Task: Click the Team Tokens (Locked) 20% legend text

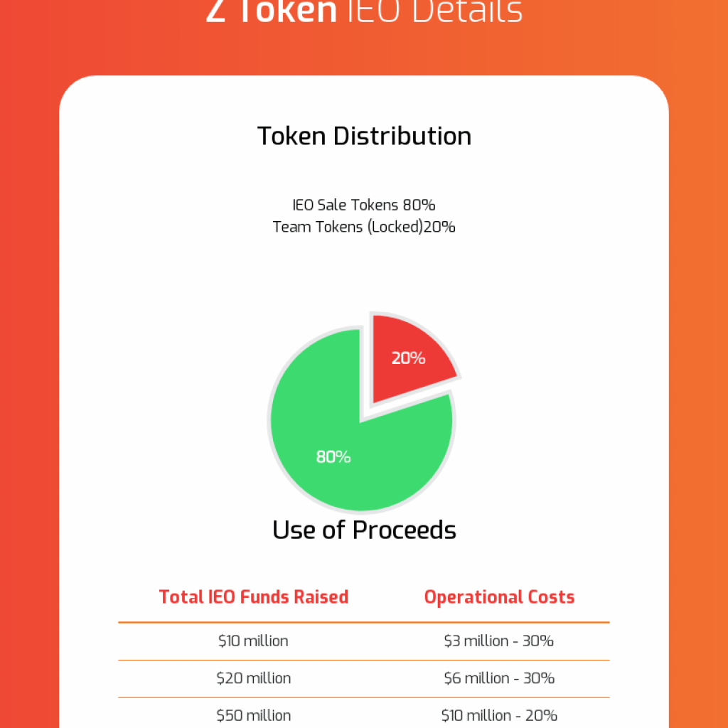Action: [364, 227]
